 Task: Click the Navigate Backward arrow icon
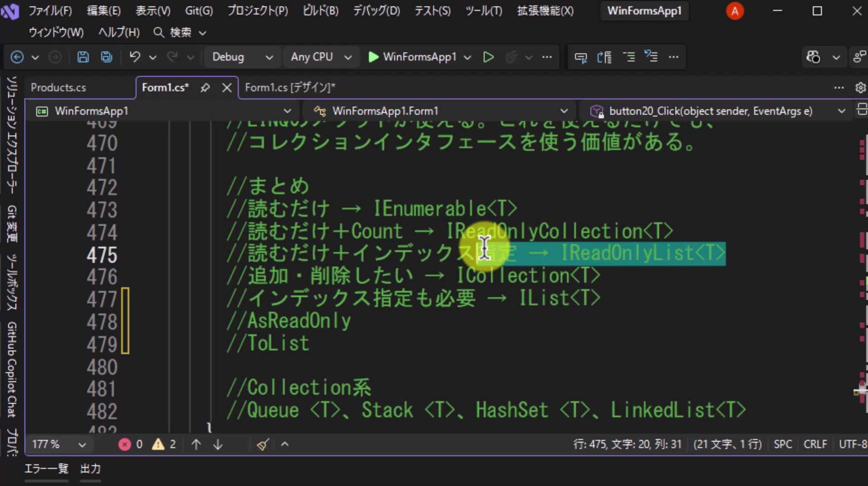17,57
